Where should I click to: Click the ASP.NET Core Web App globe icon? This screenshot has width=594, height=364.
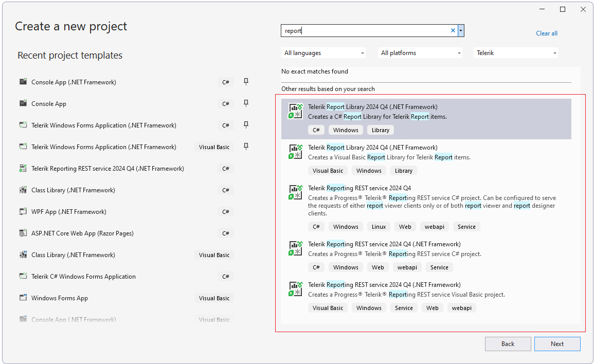click(x=23, y=233)
